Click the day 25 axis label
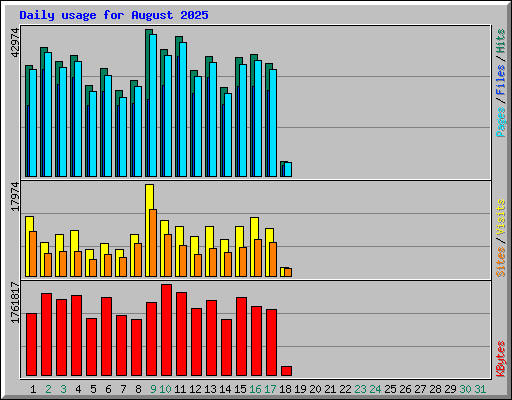 click(390, 389)
